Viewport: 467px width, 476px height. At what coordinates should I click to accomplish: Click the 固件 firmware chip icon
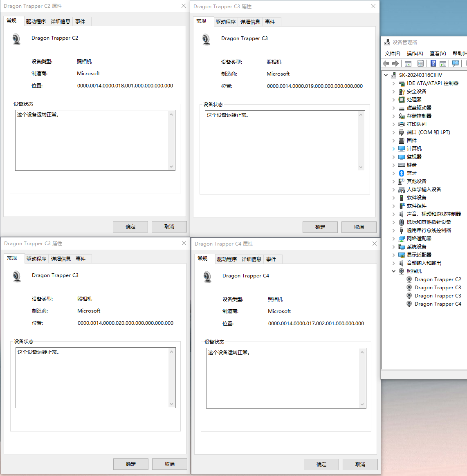[x=402, y=141]
